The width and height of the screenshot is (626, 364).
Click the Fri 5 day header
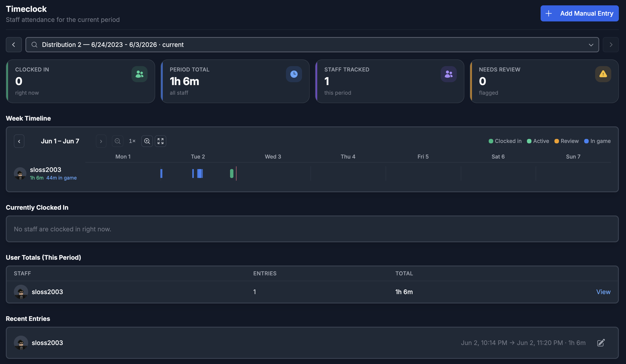423,157
